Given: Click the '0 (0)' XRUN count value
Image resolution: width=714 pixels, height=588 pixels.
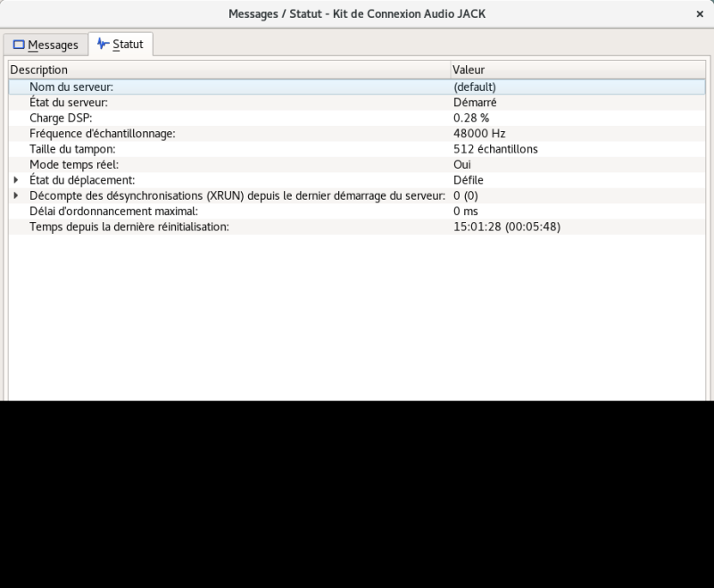Looking at the screenshot, I should pyautogui.click(x=465, y=195).
